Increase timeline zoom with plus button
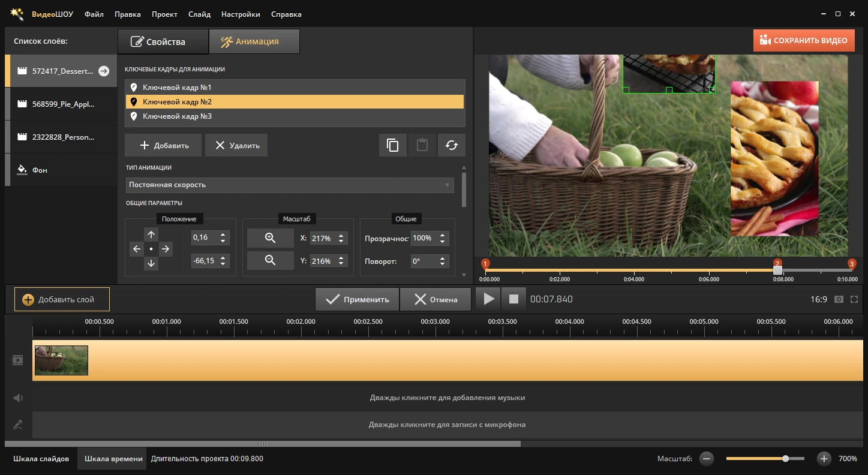 tap(824, 459)
